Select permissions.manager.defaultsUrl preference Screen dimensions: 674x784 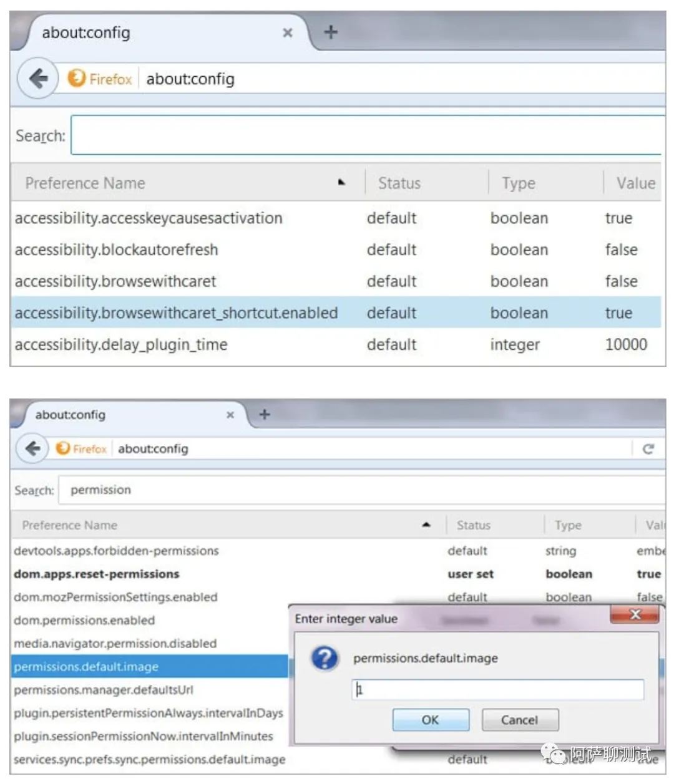click(x=104, y=690)
